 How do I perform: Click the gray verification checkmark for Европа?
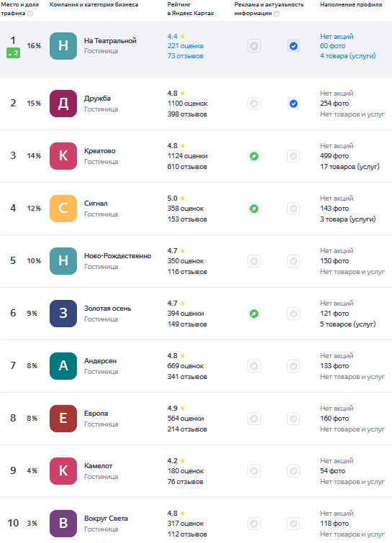coord(293,419)
